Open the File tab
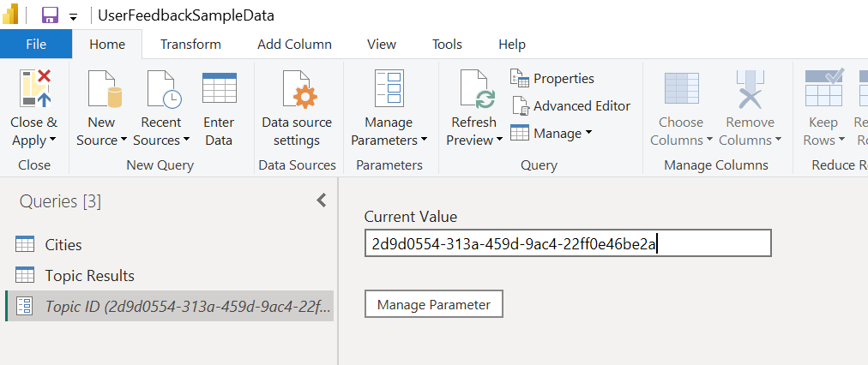Screen dimensions: 868x365 click(x=36, y=45)
